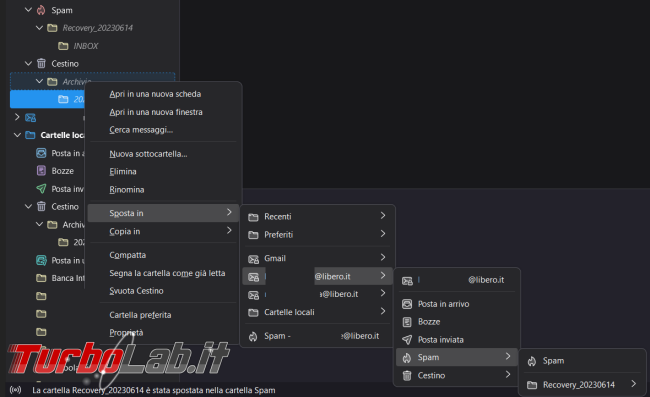Click folder icon next to Recovery_20230614 in the sidebar
The height and width of the screenshot is (397, 650).
52,28
